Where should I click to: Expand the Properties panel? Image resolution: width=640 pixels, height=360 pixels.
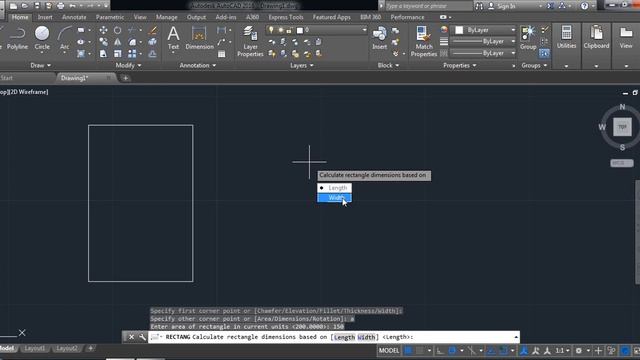pos(460,65)
